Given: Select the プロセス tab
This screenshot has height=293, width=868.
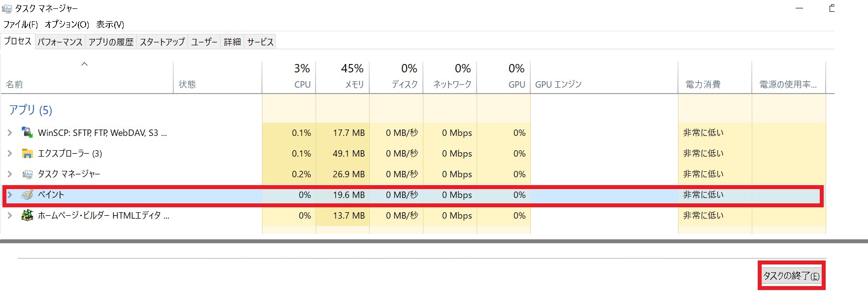Looking at the screenshot, I should pos(18,41).
